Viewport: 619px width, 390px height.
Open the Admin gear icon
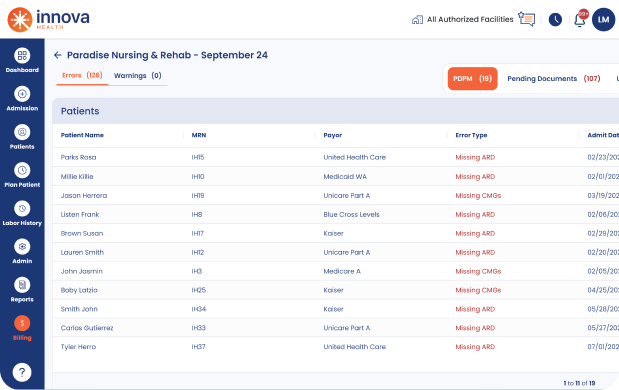tap(22, 247)
